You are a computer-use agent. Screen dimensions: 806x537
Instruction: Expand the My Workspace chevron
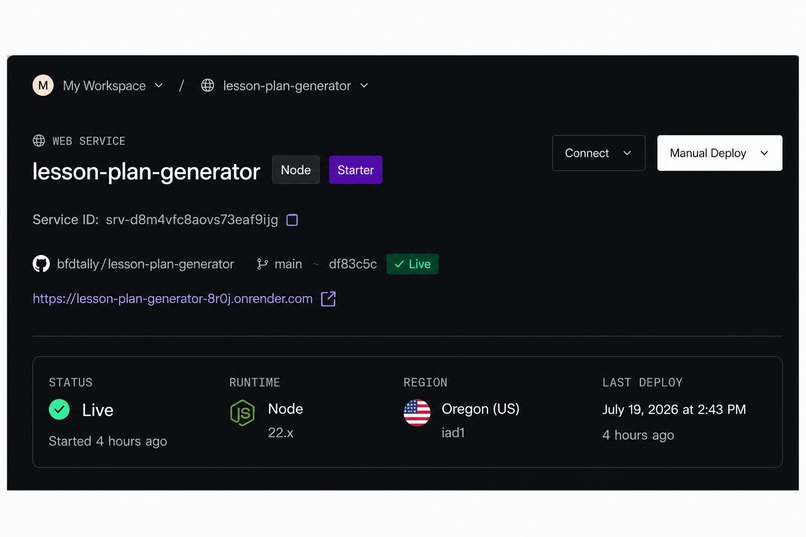pyautogui.click(x=159, y=86)
